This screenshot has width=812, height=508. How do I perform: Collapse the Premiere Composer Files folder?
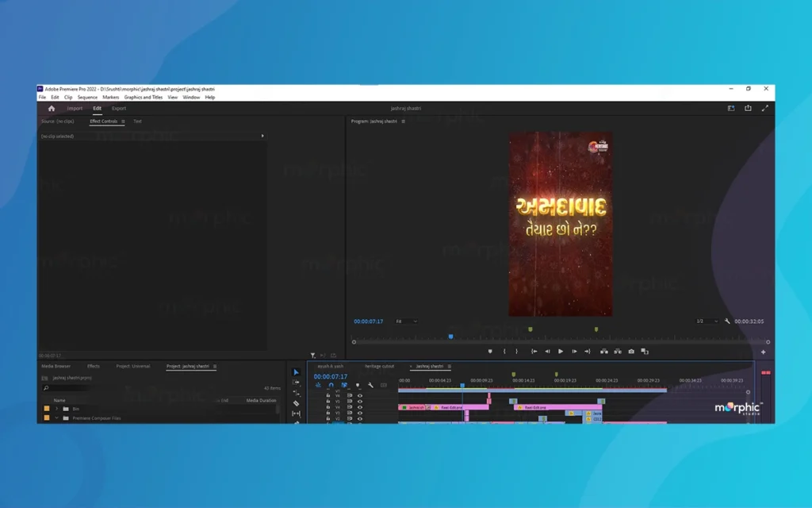point(56,418)
